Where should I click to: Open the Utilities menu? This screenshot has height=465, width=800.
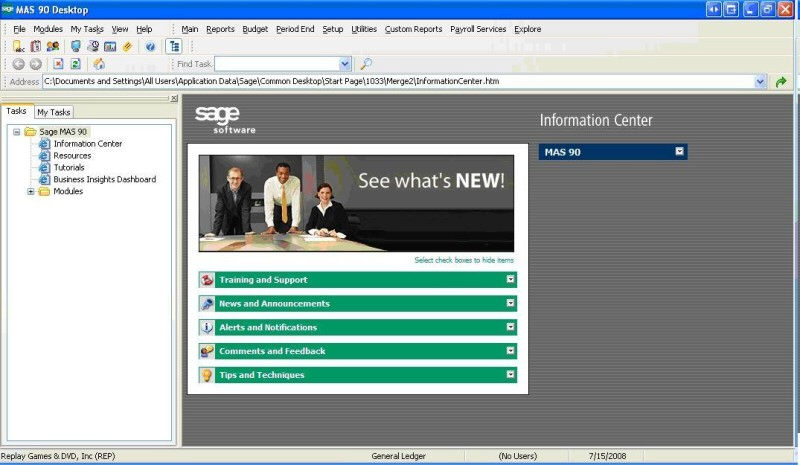pyautogui.click(x=364, y=29)
